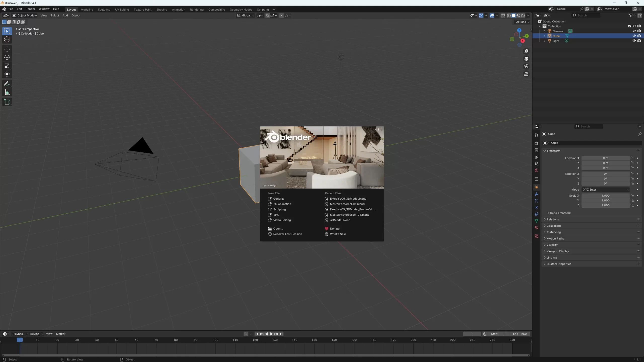Image resolution: width=644 pixels, height=362 pixels.
Task: Switch to Geometry Nodes workspace tab
Action: (x=241, y=10)
